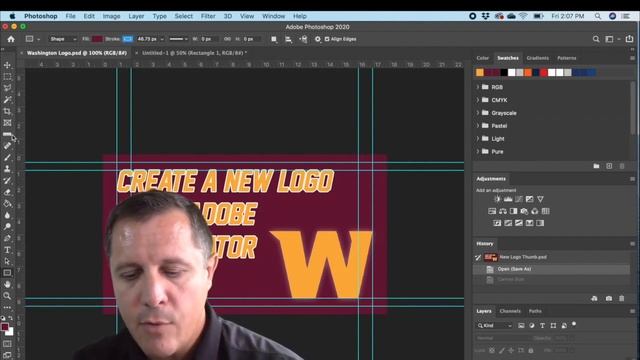Open the Image menu
The height and width of the screenshot is (360, 640).
(x=111, y=16)
